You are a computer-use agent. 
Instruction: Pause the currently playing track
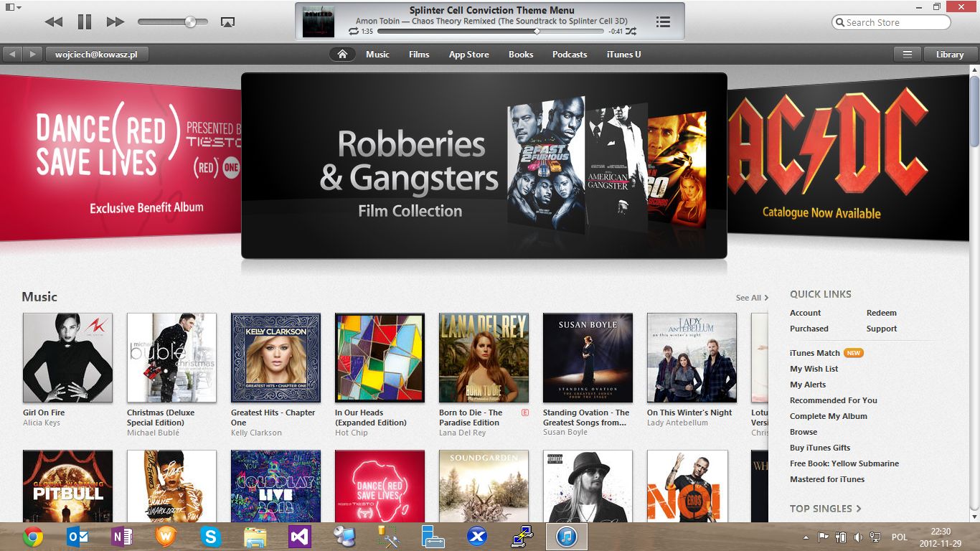(x=85, y=22)
